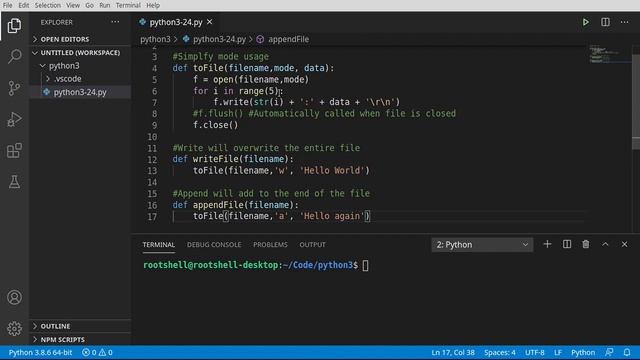Expand the OUTLINE section
This screenshot has height=360, width=640.
tap(80, 326)
